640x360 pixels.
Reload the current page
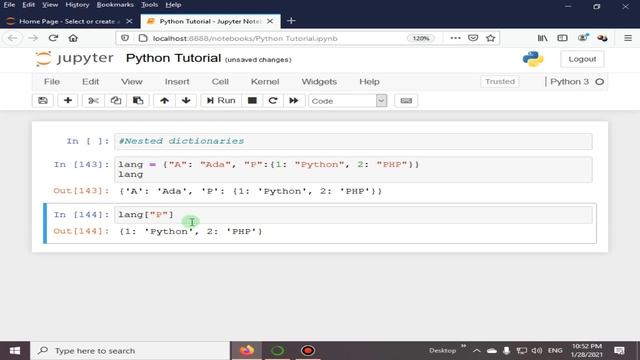[53, 38]
